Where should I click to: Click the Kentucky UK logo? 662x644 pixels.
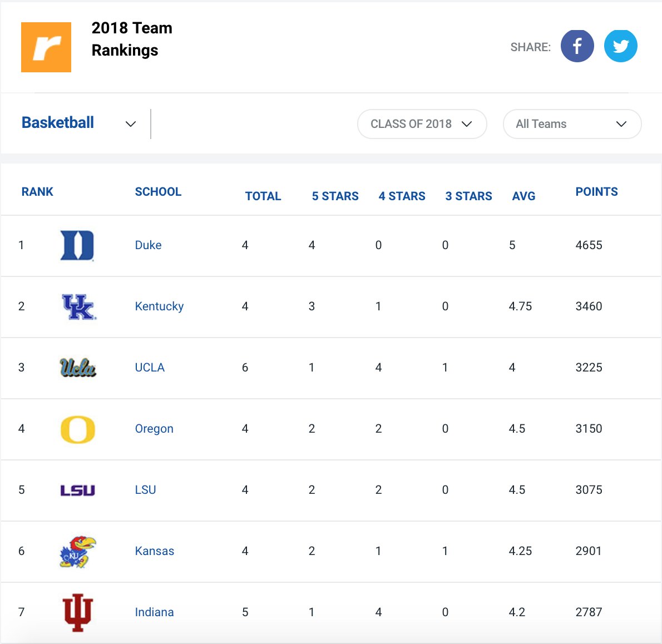point(78,306)
